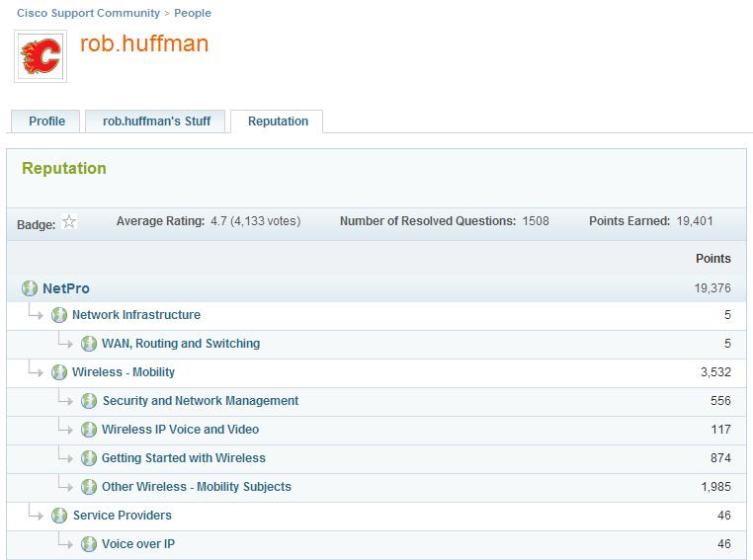
Task: Click the resolved questions count 1508
Action: point(536,221)
